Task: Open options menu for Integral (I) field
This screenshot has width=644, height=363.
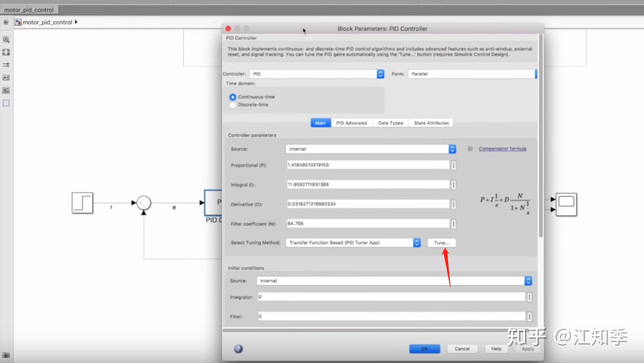Action: coord(454,185)
